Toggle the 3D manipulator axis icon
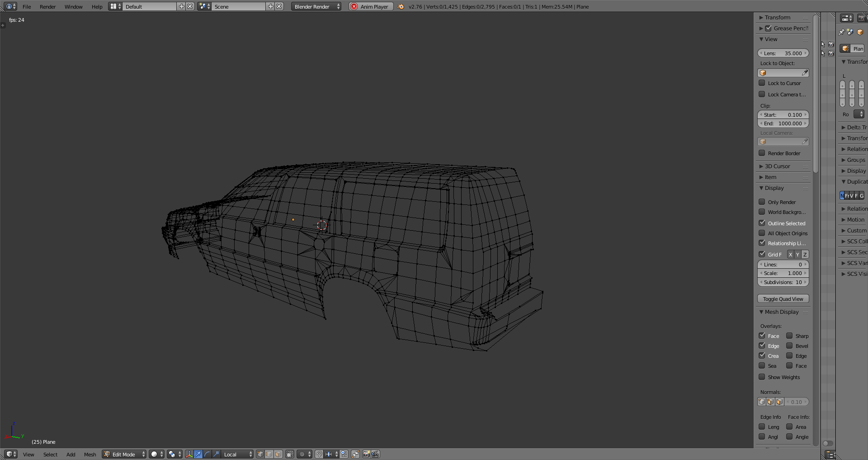This screenshot has width=868, height=460. coord(189,454)
